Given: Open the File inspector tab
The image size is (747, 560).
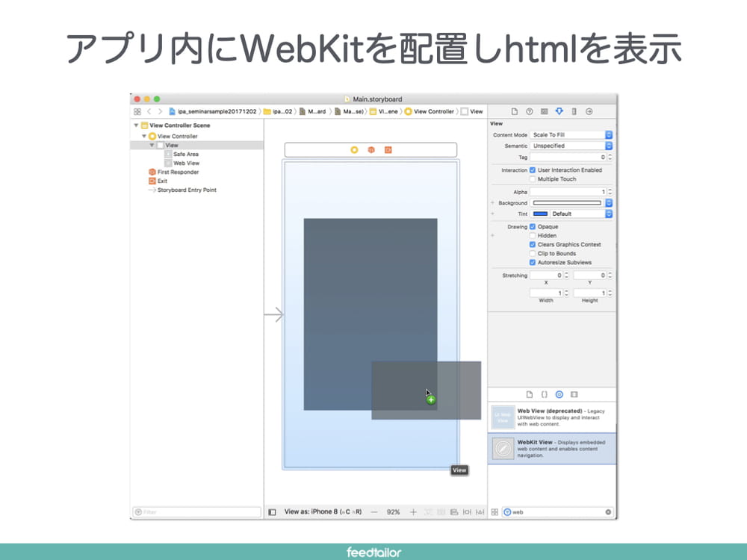Looking at the screenshot, I should pos(514,111).
